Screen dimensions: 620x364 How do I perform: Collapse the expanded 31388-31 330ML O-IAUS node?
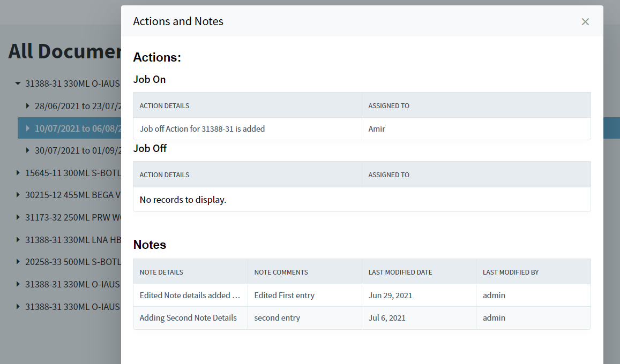[18, 84]
